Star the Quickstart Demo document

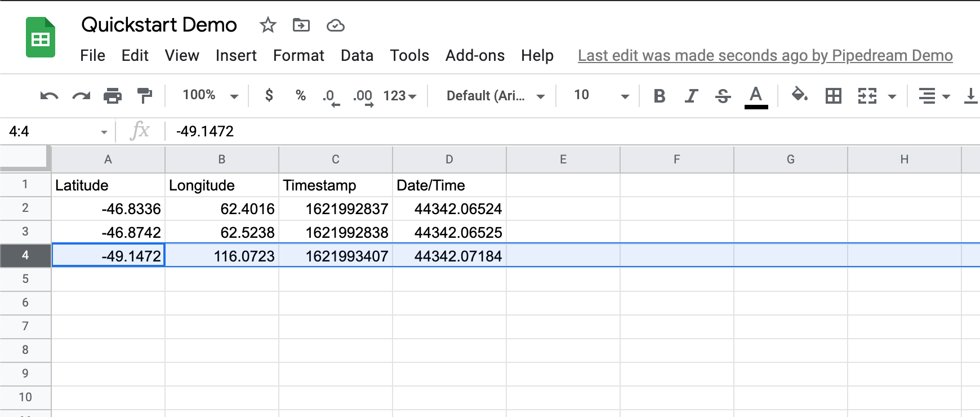268,25
